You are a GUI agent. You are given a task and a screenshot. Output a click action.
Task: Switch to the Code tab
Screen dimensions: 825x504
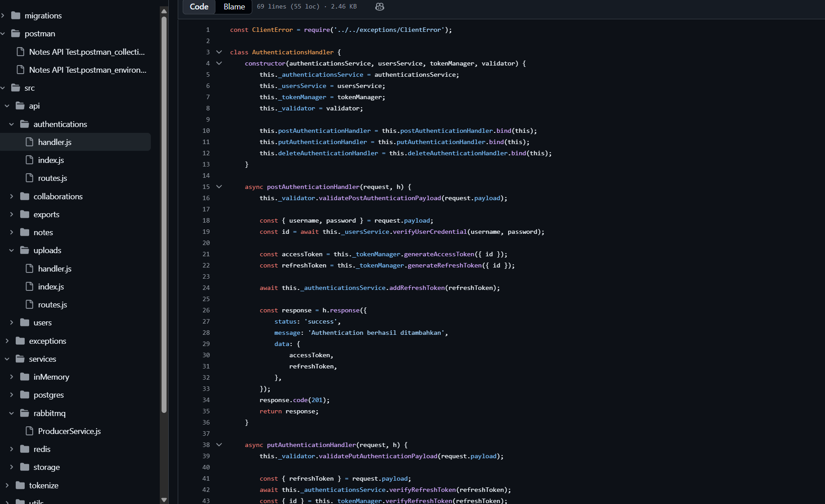tap(199, 7)
